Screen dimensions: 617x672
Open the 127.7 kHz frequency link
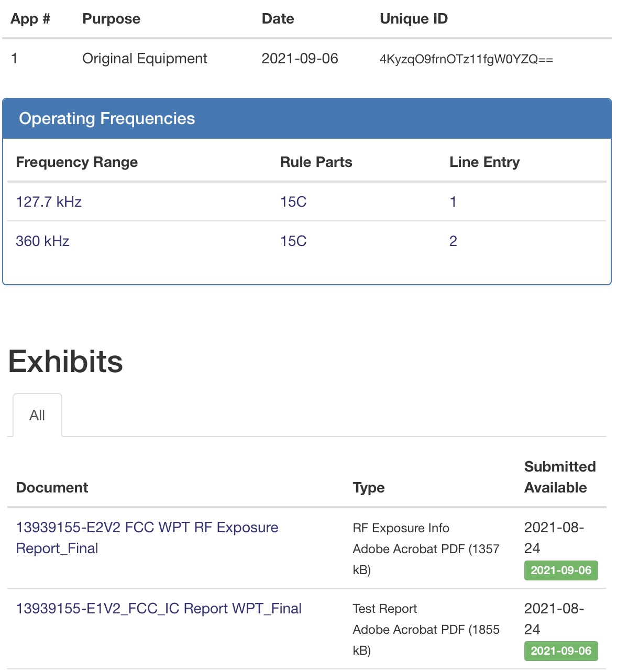point(49,201)
